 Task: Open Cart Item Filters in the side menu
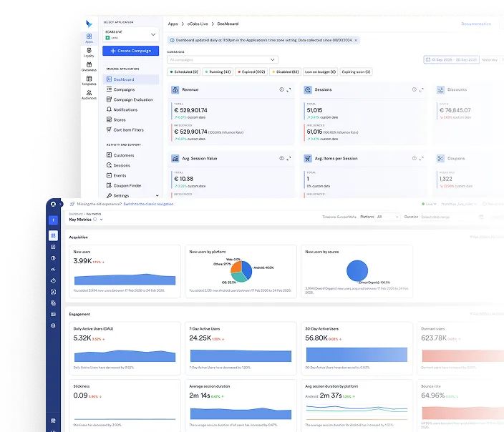125,129
